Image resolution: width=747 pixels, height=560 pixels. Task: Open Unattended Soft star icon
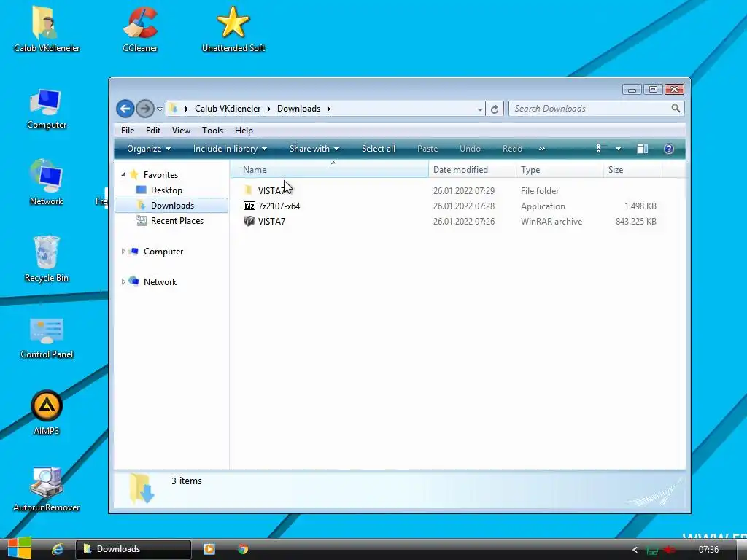click(233, 29)
